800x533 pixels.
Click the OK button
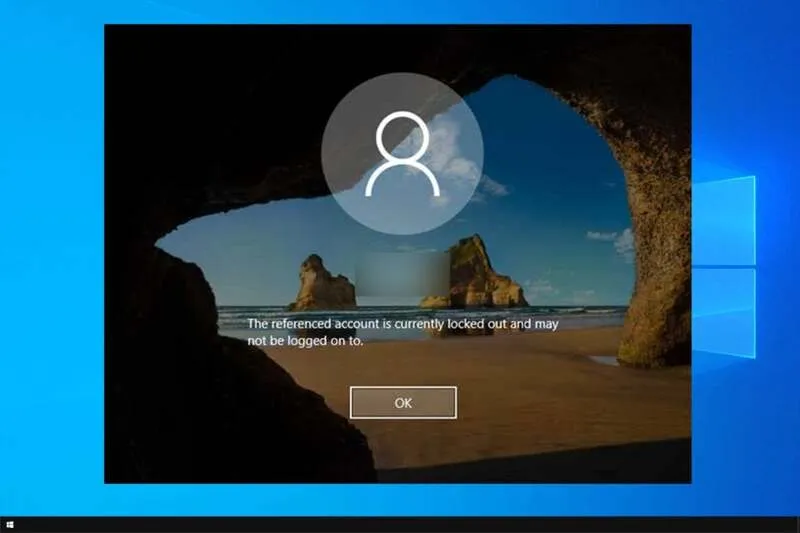click(x=403, y=402)
